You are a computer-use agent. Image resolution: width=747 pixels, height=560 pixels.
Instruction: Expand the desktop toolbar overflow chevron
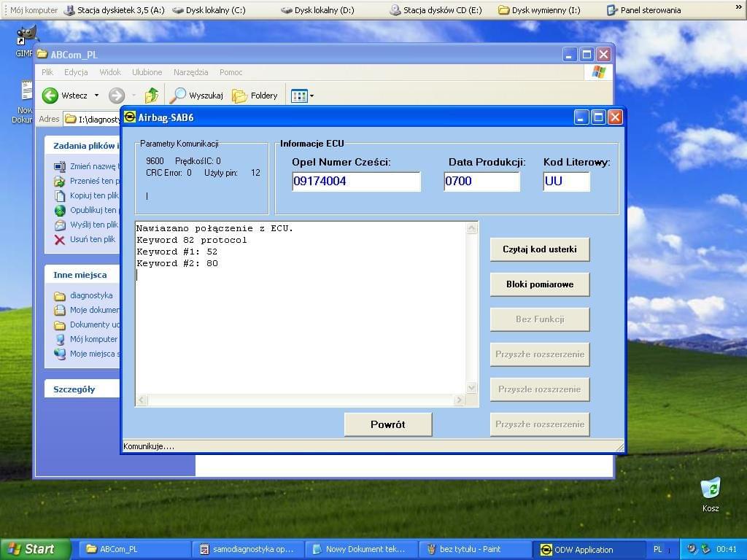point(738,7)
